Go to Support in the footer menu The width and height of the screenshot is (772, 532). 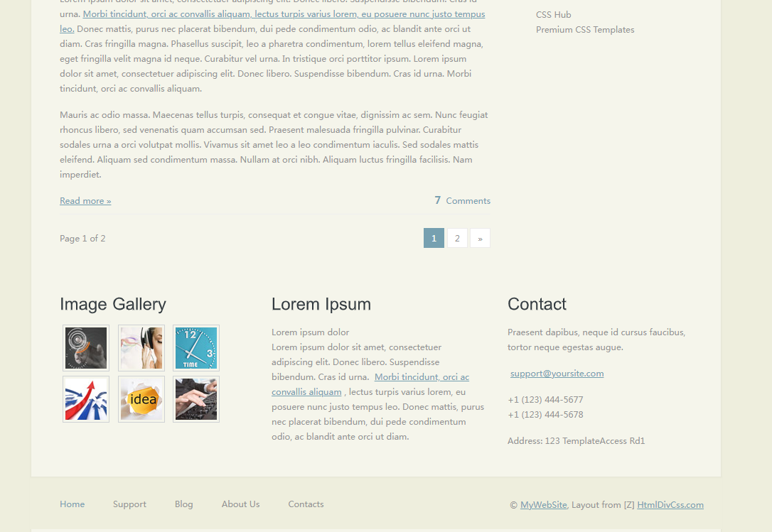tap(129, 504)
